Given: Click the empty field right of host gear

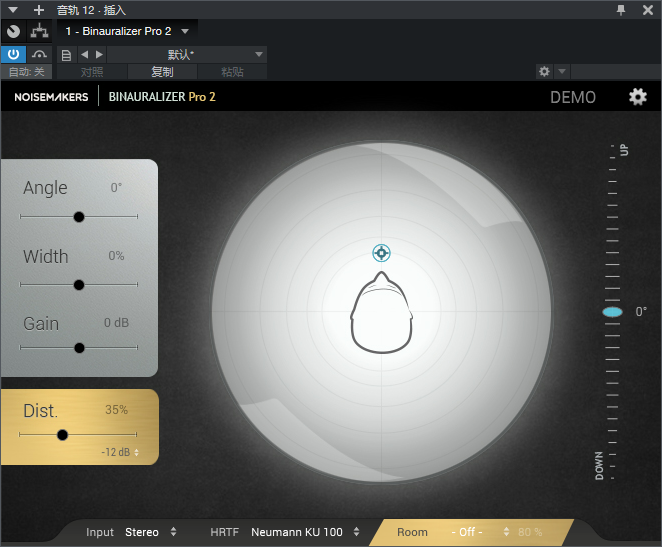Looking at the screenshot, I should click(x=616, y=71).
